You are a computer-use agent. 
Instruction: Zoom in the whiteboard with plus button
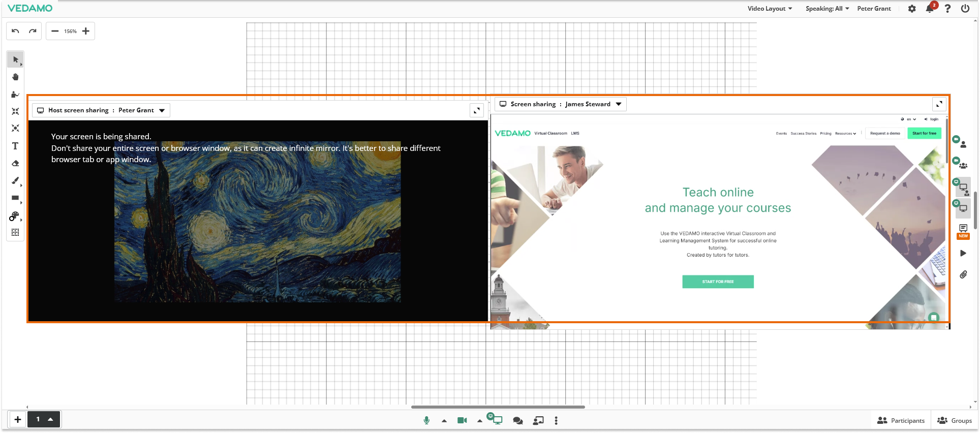pos(86,31)
